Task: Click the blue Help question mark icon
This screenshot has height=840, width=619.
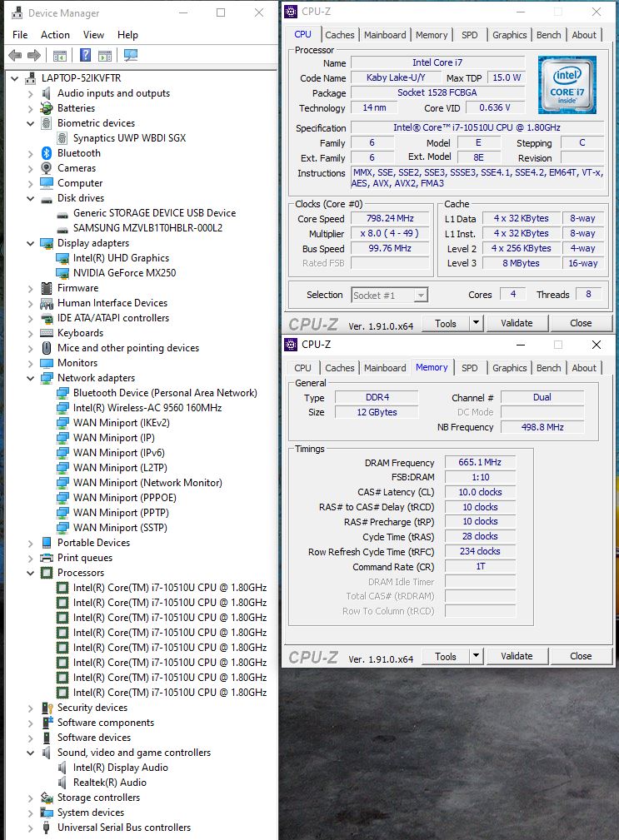Action: click(x=85, y=55)
